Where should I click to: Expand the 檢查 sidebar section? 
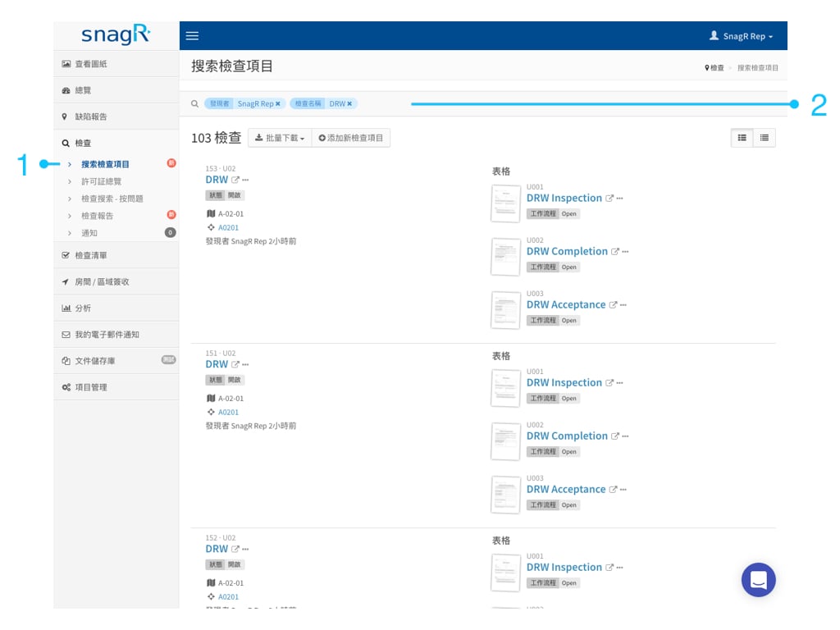click(116, 143)
